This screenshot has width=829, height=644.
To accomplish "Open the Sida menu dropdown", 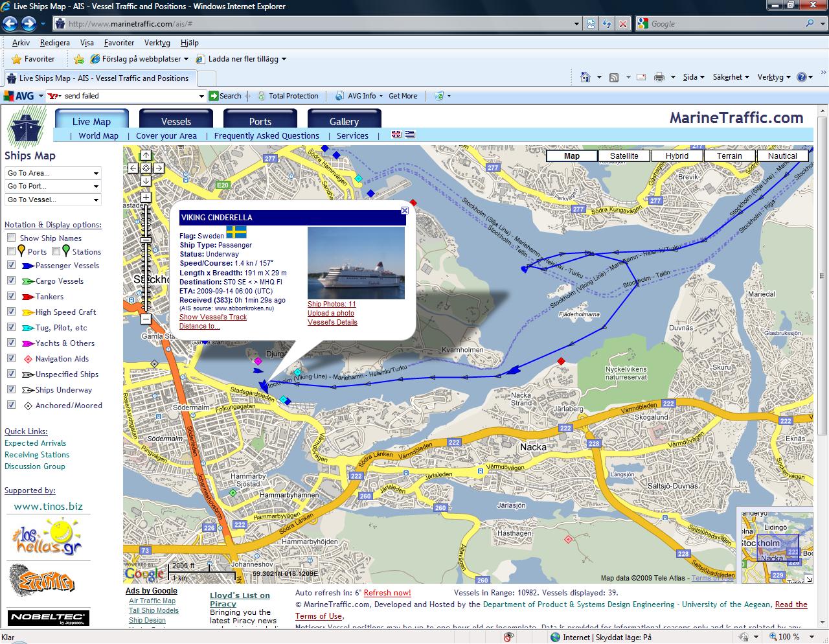I will 694,77.
